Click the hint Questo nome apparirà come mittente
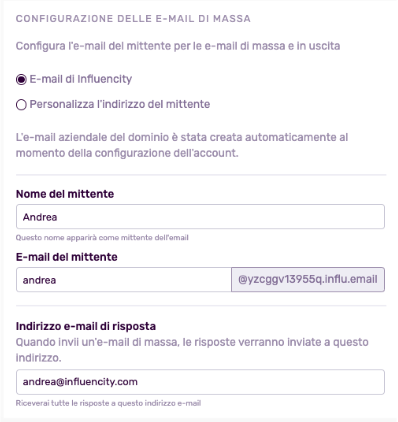Screen dimensions: 398x422 tap(102, 238)
